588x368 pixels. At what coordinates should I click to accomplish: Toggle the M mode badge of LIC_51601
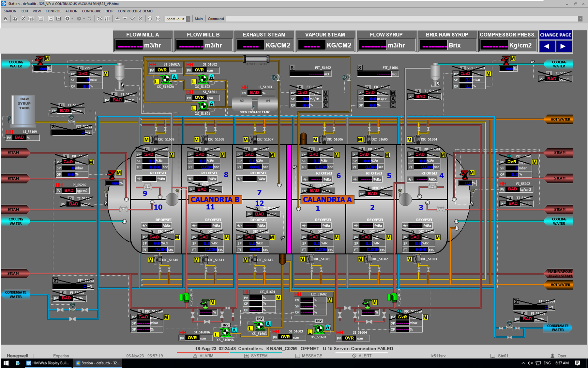279,297
